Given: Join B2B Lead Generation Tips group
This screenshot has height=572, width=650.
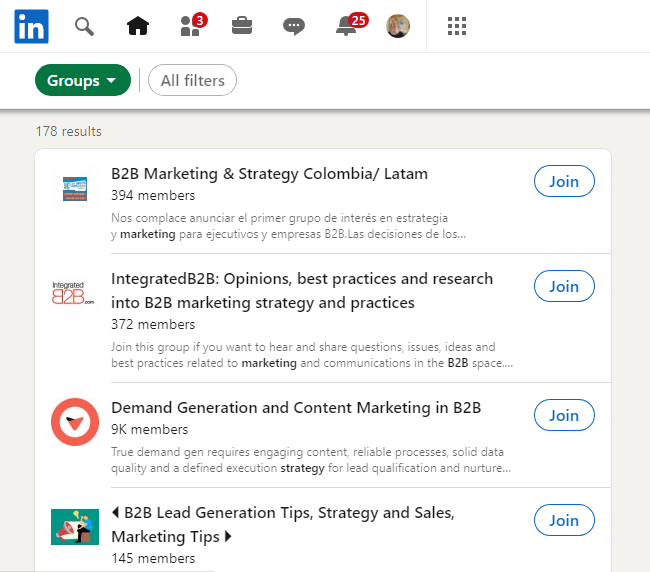Looking at the screenshot, I should tap(564, 520).
